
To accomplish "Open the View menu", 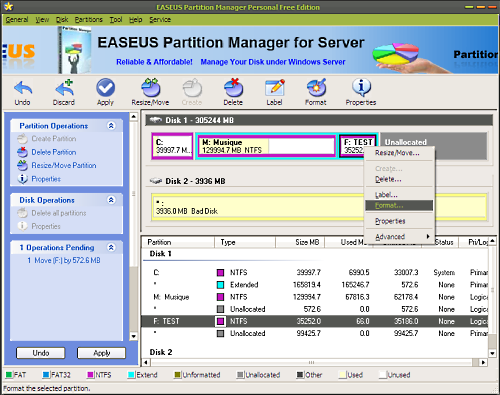I will [42, 20].
